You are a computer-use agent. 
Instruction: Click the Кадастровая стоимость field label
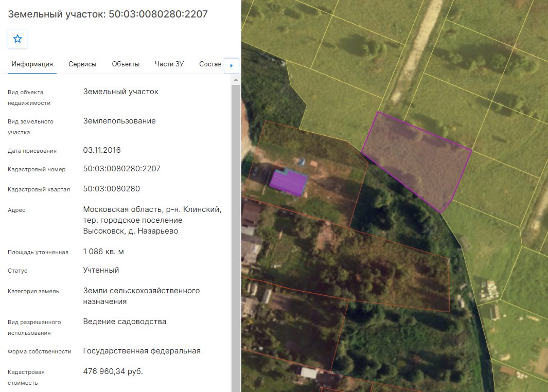pos(26,377)
